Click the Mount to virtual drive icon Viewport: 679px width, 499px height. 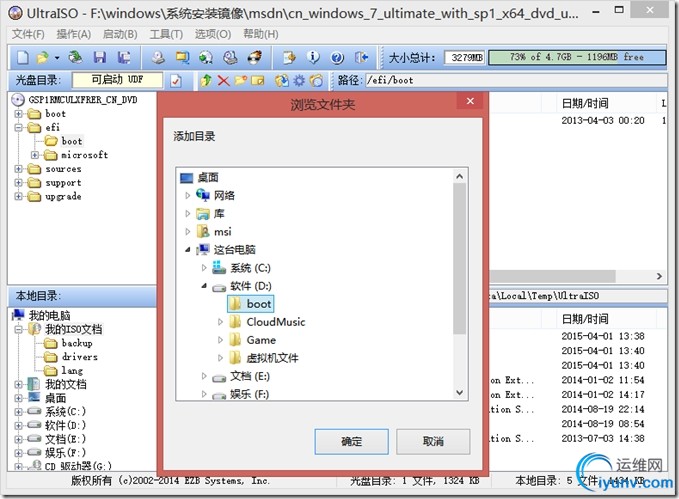tap(230, 57)
